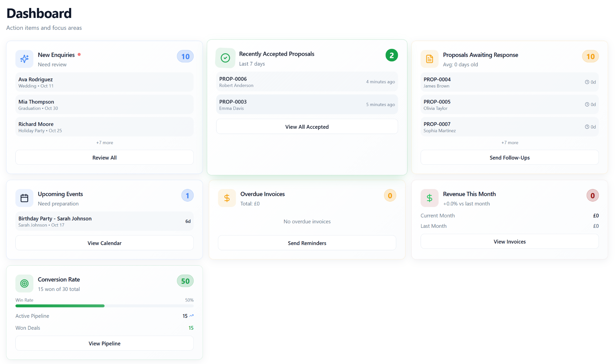Open Richard Moore holiday party enquiry
The image size is (616, 364).
click(104, 127)
